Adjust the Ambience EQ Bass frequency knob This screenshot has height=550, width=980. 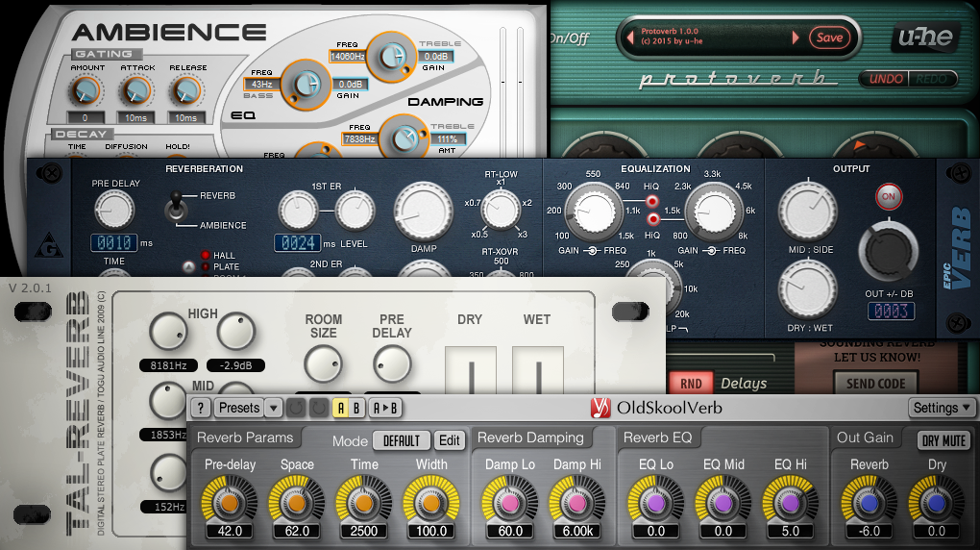[x=305, y=85]
